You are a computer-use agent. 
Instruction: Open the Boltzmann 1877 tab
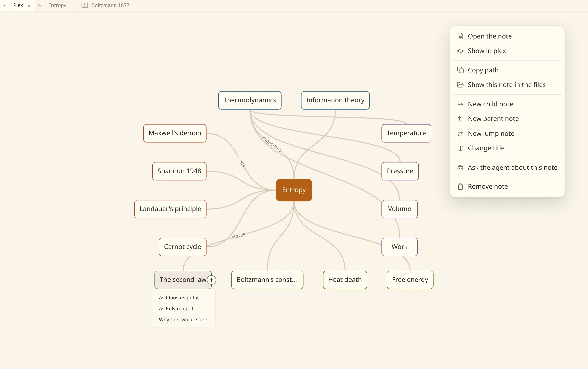pos(106,5)
